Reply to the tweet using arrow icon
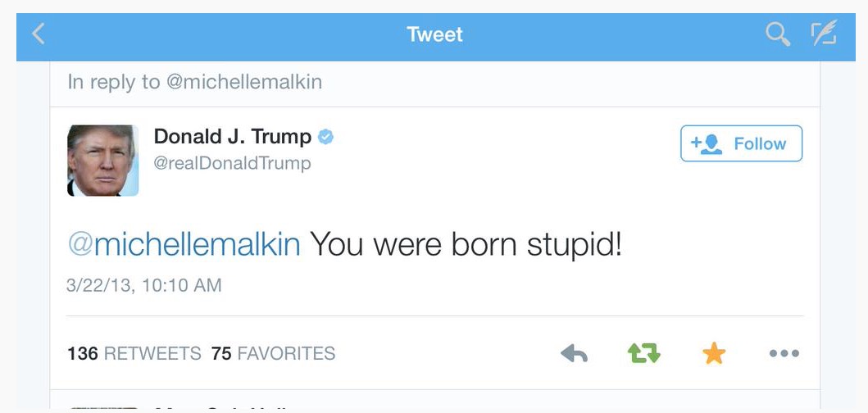Viewport: 868px width, 413px height. pyautogui.click(x=574, y=353)
